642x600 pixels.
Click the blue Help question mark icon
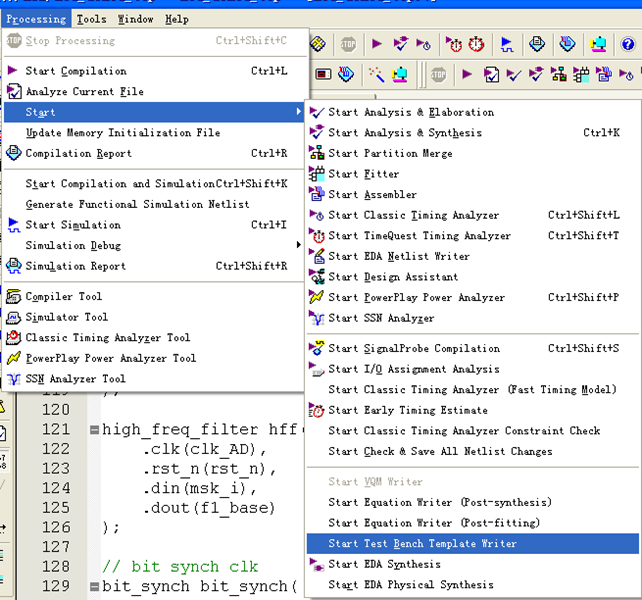(628, 44)
